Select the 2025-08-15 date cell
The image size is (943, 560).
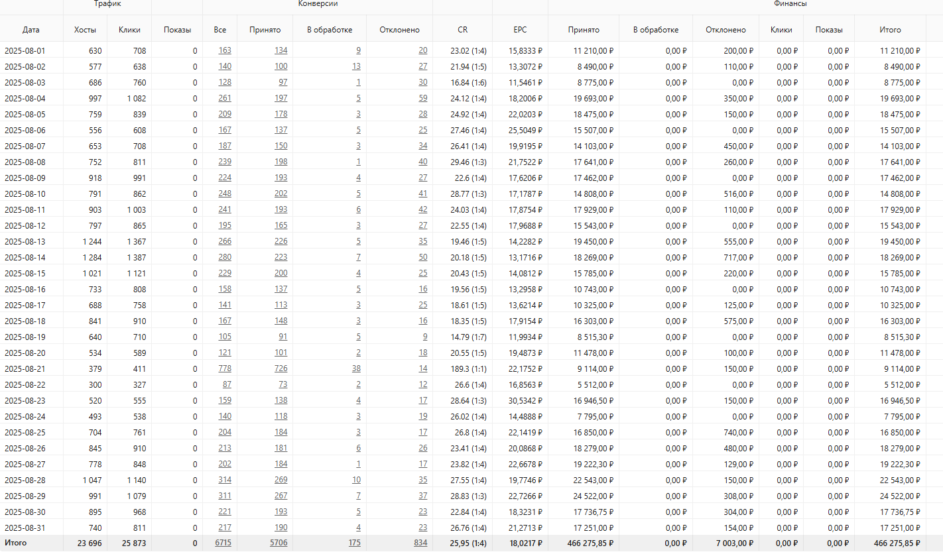click(25, 273)
